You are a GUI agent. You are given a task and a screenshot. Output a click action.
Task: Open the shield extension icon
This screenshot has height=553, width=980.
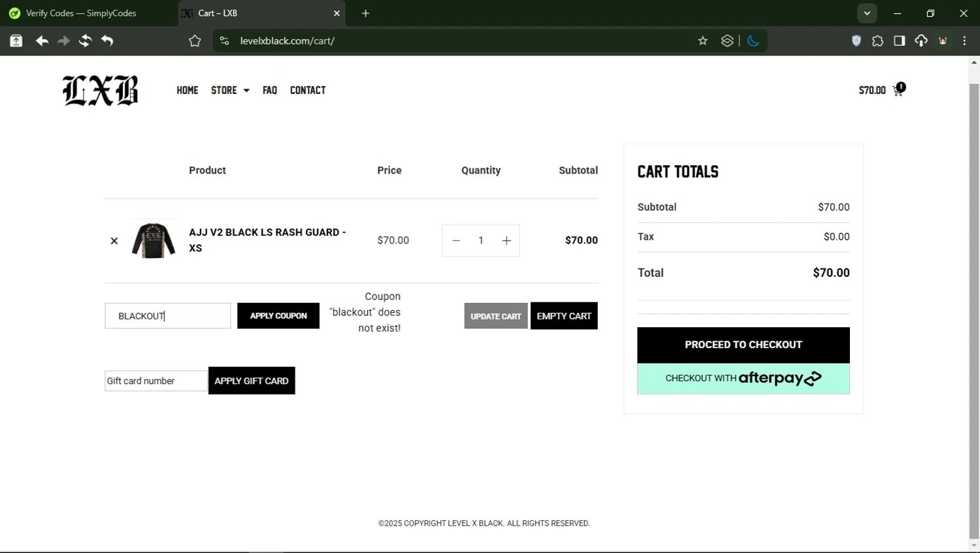[856, 41]
